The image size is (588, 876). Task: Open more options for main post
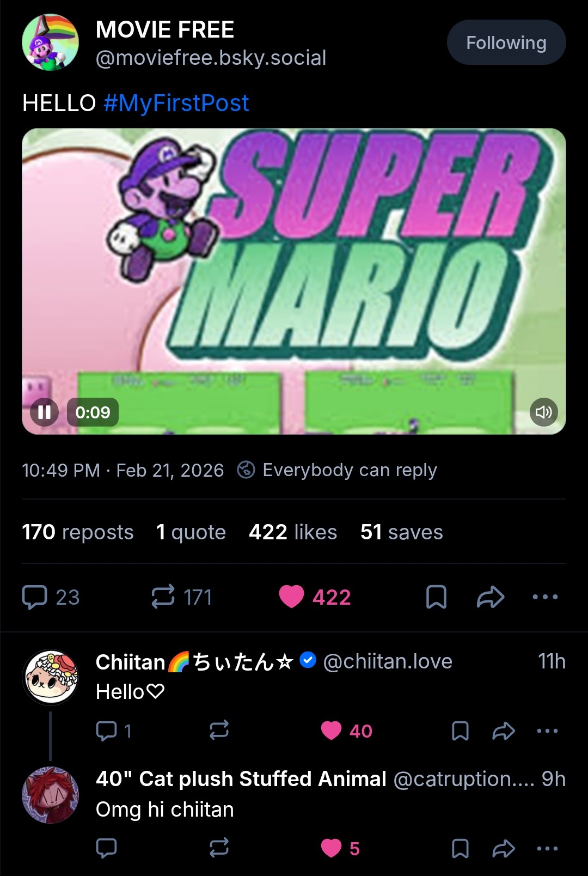coord(545,597)
